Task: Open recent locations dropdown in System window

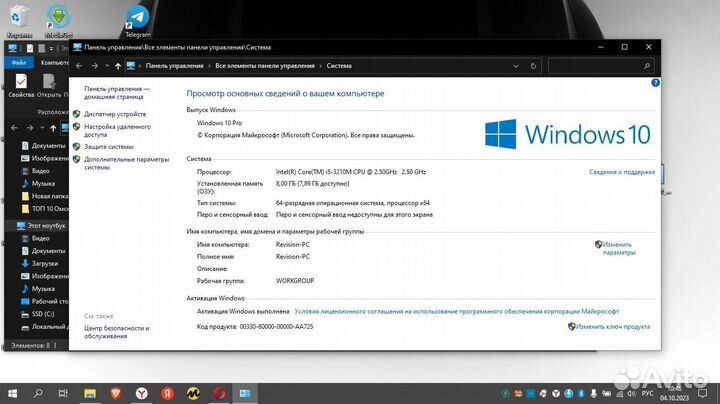Action: (107, 66)
